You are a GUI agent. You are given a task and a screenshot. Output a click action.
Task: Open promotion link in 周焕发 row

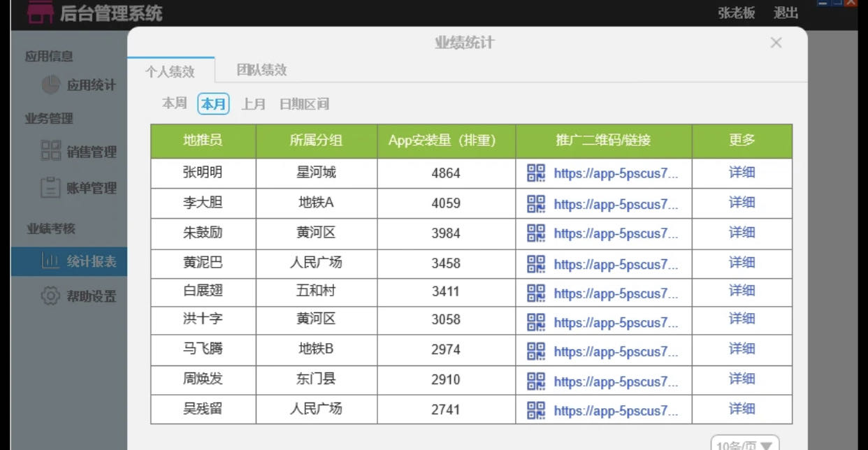pyautogui.click(x=616, y=382)
